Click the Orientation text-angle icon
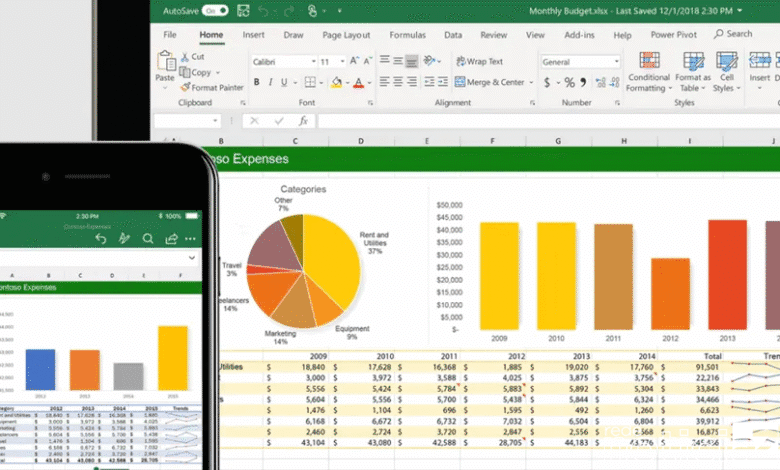780x470 pixels. pos(429,61)
